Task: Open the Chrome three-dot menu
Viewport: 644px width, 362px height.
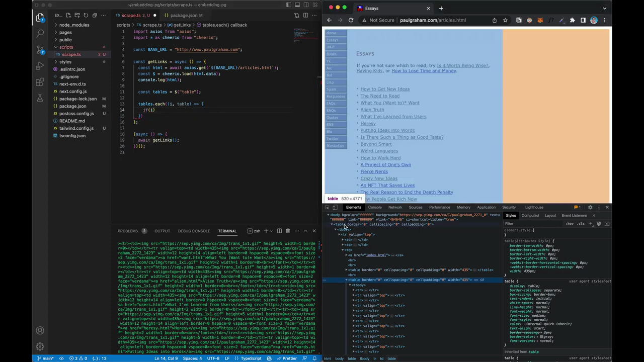Action: [x=605, y=20]
